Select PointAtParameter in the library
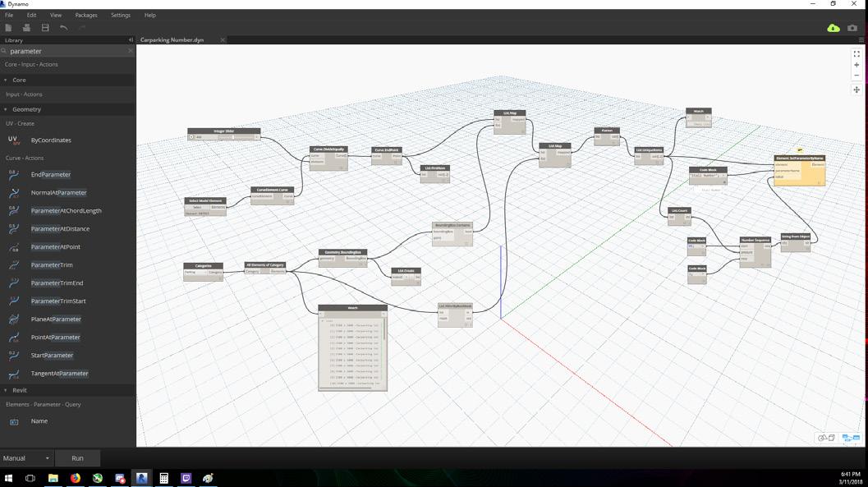The width and height of the screenshot is (868, 487). coord(55,337)
